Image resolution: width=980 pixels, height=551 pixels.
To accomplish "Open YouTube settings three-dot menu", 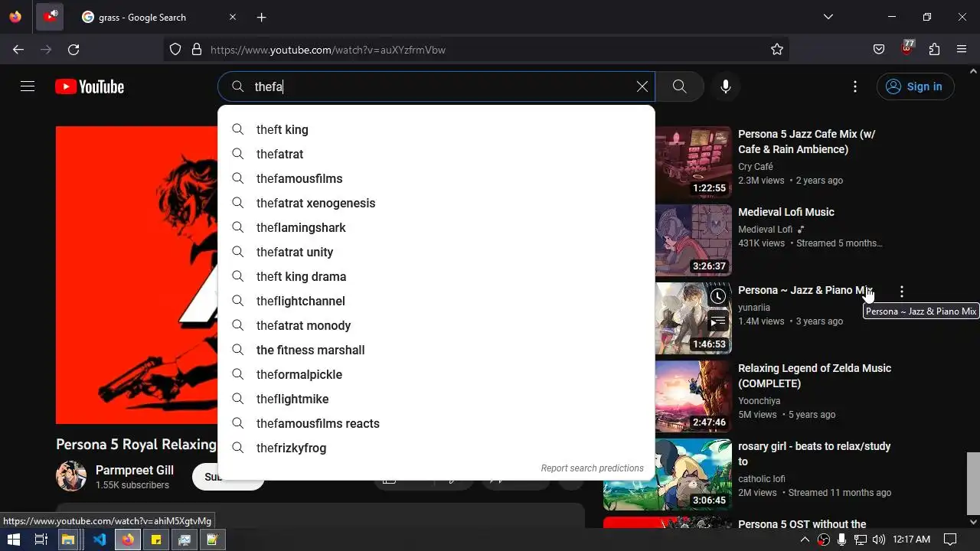I will click(855, 86).
